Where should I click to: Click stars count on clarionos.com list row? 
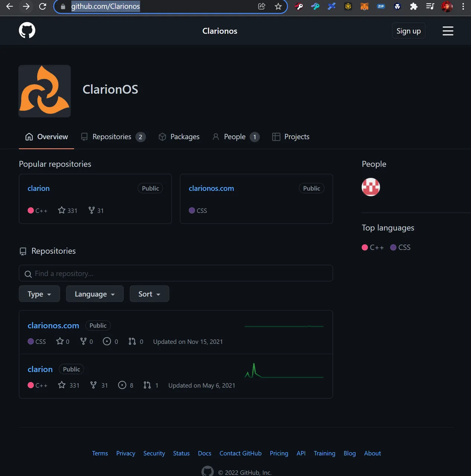click(63, 341)
